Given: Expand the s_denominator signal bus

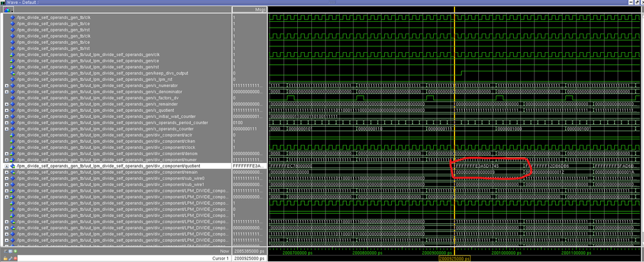Looking at the screenshot, I should pyautogui.click(x=6, y=91).
